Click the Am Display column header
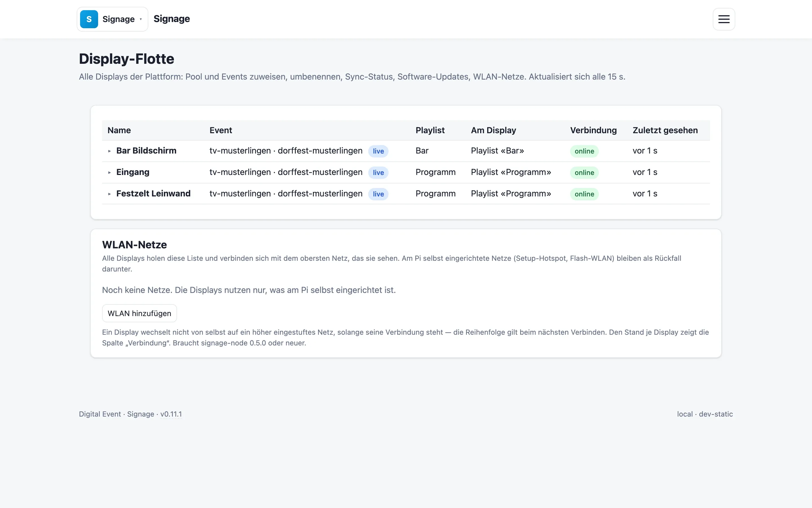 click(493, 130)
